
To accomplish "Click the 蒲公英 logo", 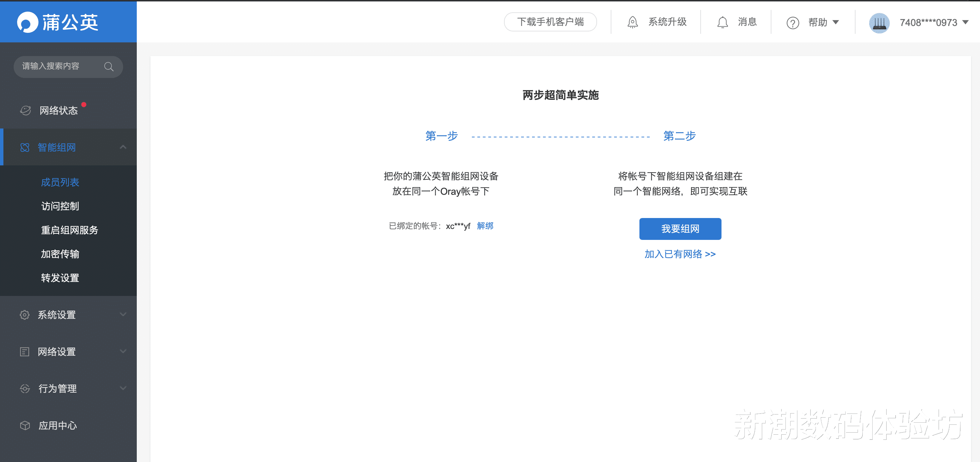I will tap(58, 22).
